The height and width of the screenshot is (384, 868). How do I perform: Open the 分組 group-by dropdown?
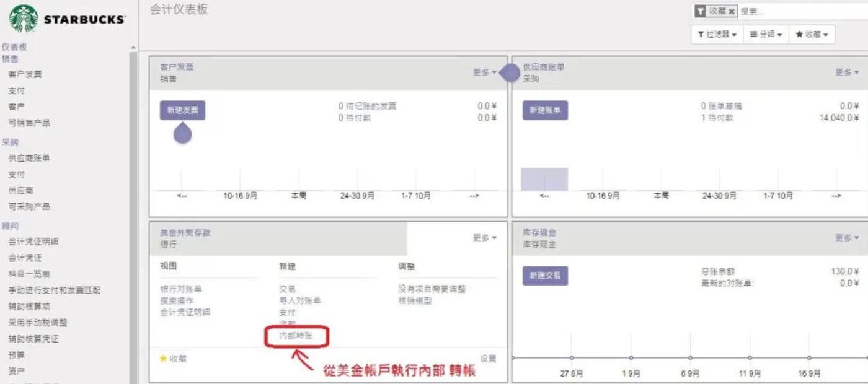tap(766, 35)
